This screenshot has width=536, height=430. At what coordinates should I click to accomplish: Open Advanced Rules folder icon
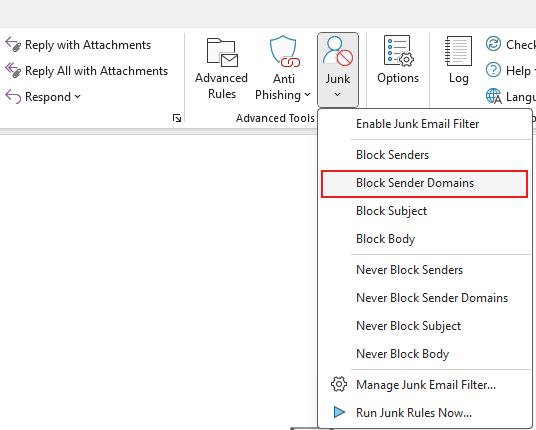pyautogui.click(x=222, y=52)
